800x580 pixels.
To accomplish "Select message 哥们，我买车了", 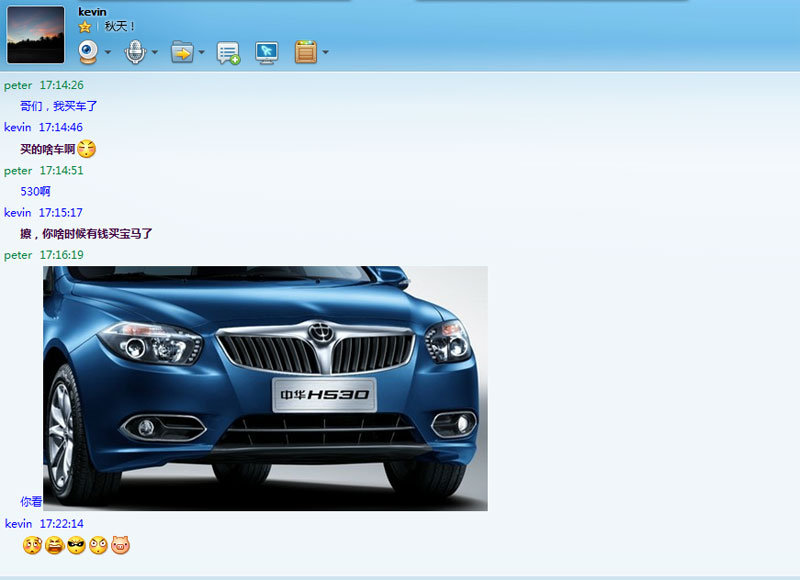I will tap(59, 106).
